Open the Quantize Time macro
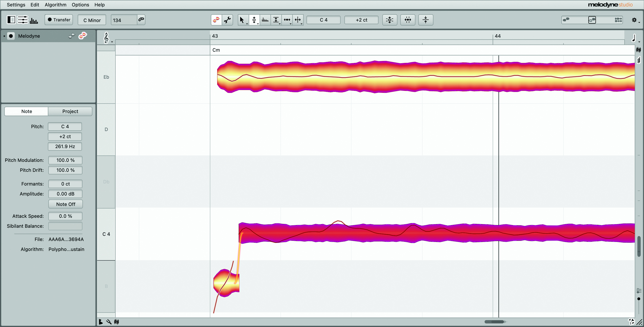This screenshot has height=327, width=644. 408,20
